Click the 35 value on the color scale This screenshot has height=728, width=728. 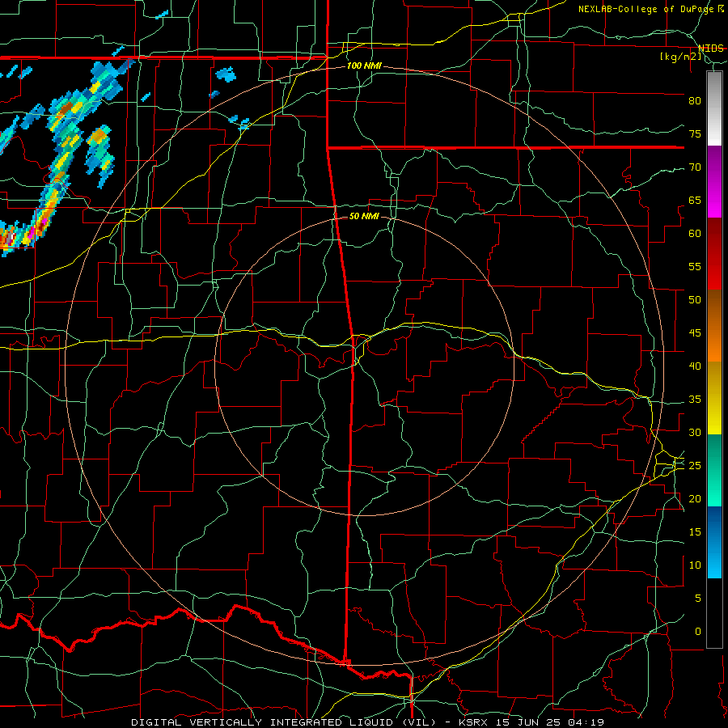[x=695, y=400]
